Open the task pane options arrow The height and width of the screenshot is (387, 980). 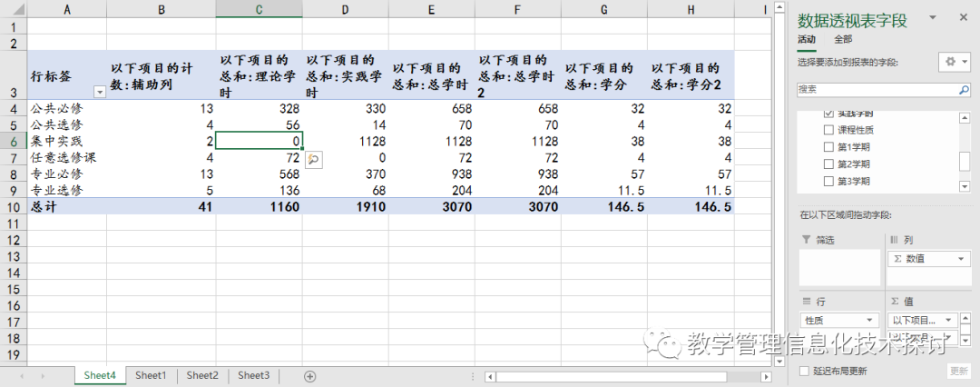(933, 18)
